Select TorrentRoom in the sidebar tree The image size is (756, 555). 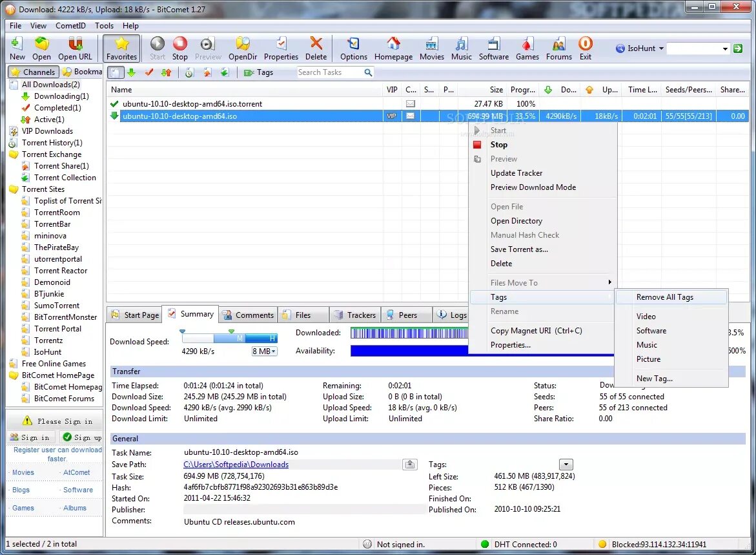57,213
